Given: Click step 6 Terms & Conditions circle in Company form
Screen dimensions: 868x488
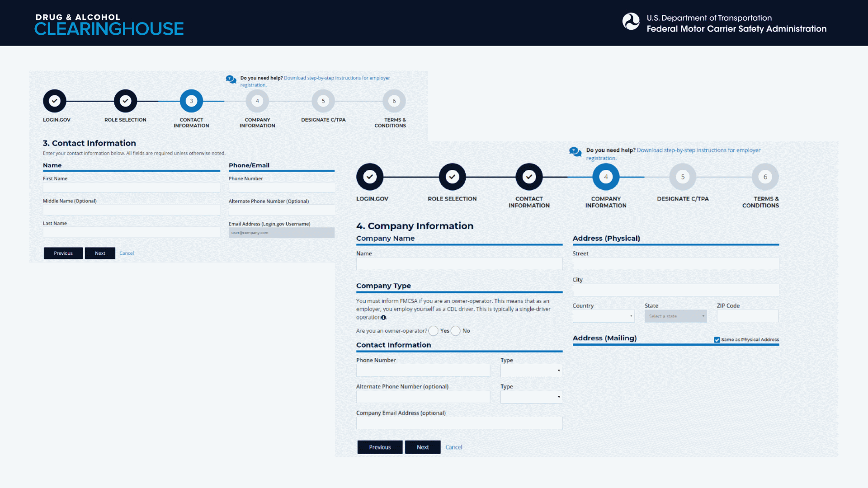Looking at the screenshot, I should pyautogui.click(x=765, y=177).
